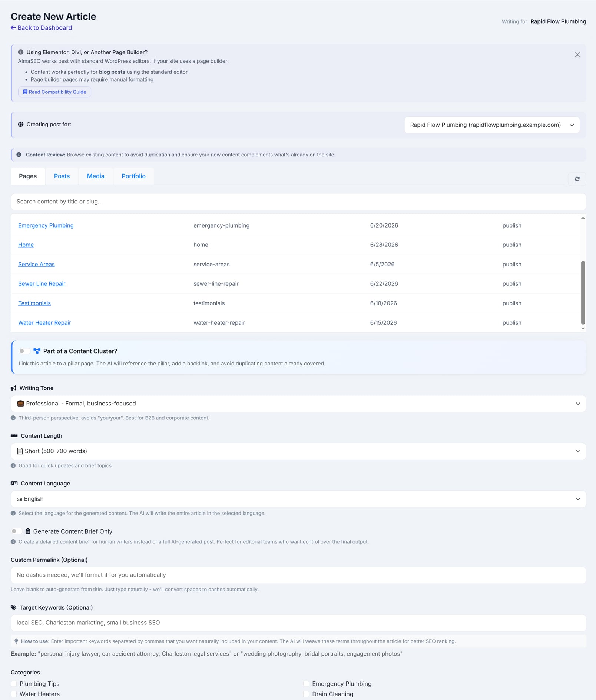Open the Writing Tone dropdown
The width and height of the screenshot is (596, 700).
coord(298,404)
